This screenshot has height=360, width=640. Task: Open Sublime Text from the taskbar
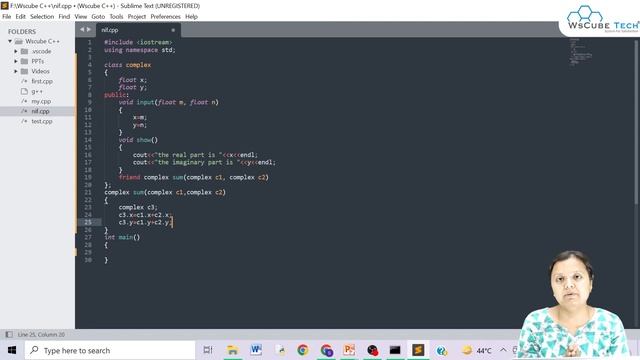[x=418, y=350]
